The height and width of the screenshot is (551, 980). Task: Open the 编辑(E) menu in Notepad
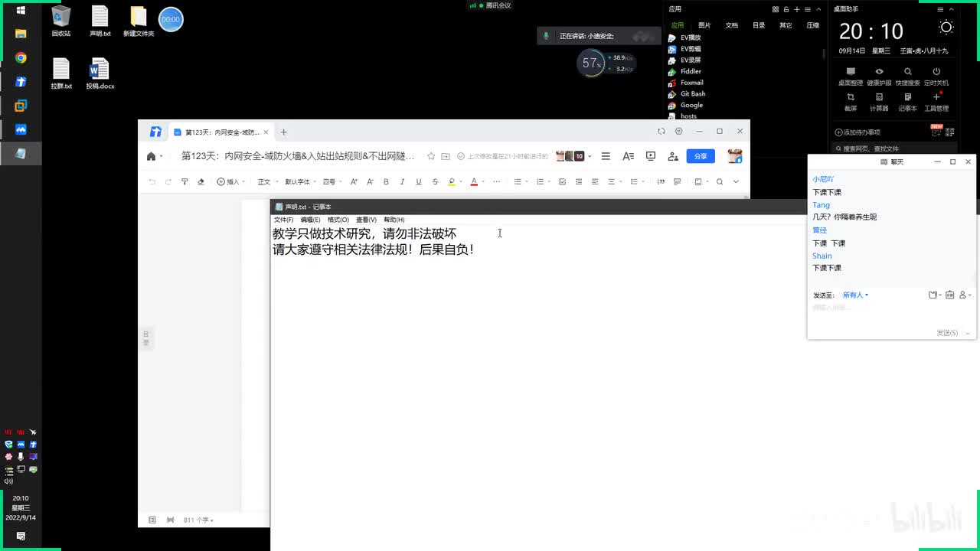tap(310, 220)
